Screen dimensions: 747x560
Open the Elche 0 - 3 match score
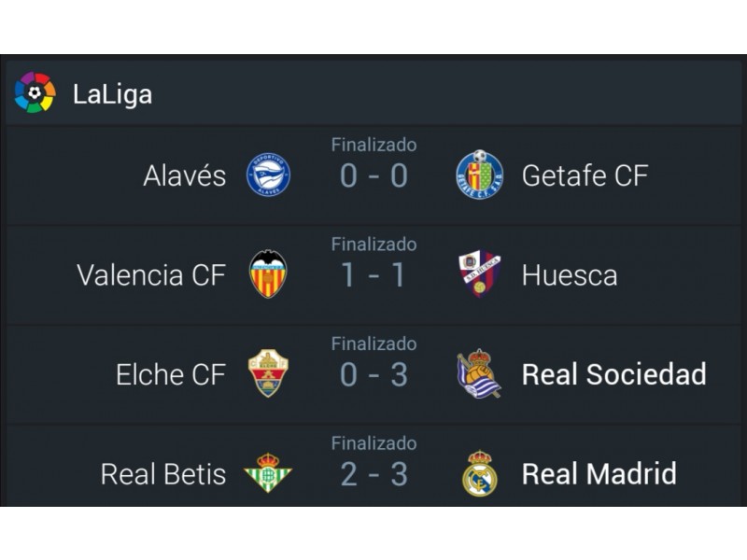(374, 374)
